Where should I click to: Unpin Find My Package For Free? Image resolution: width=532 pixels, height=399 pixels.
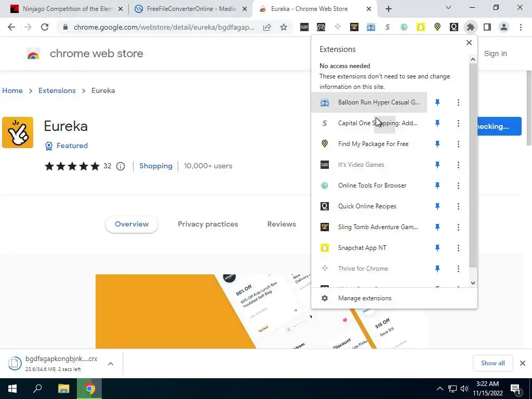pyautogui.click(x=437, y=144)
